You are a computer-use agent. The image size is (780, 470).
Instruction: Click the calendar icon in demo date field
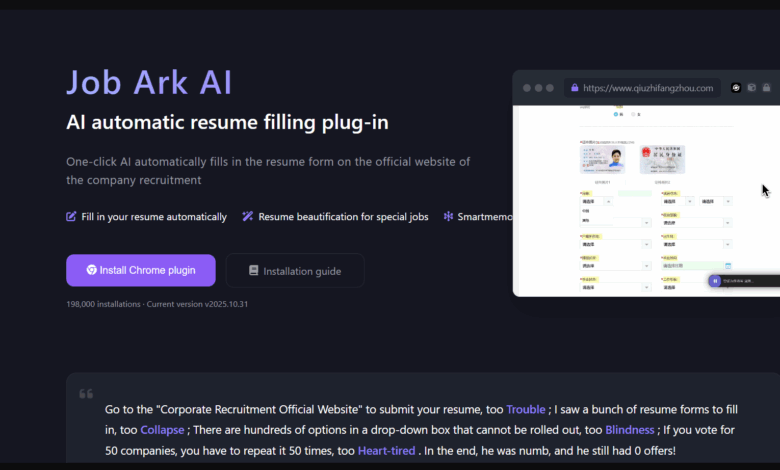coord(728,266)
